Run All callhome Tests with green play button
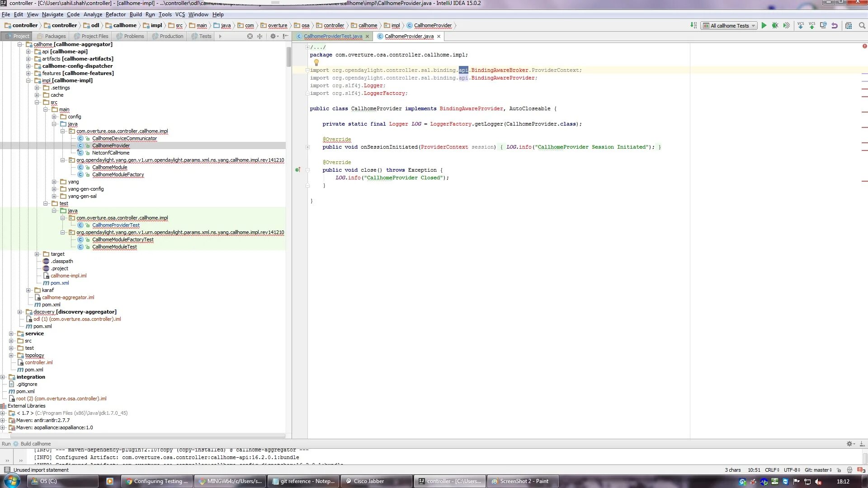 coord(764,26)
